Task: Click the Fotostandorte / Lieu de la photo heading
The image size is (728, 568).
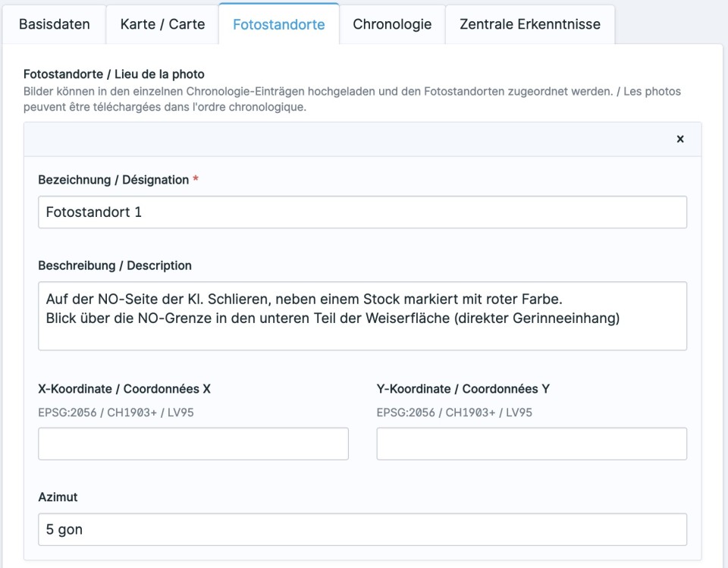Action: (x=114, y=74)
